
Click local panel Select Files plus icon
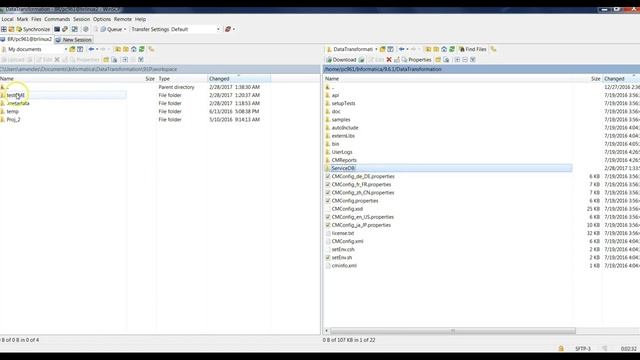125,60
